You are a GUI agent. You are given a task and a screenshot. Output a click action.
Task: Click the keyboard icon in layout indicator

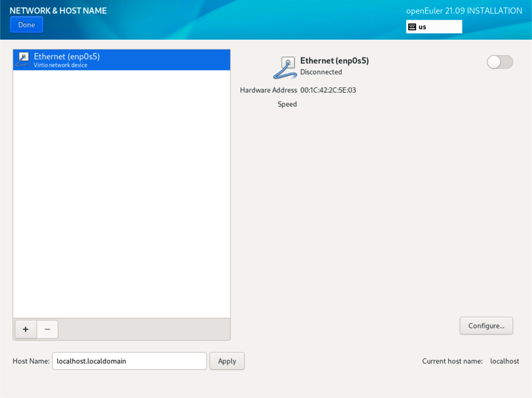[x=412, y=27]
